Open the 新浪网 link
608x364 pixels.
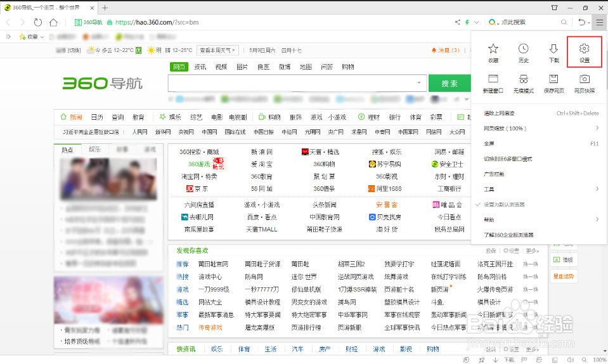coord(262,152)
